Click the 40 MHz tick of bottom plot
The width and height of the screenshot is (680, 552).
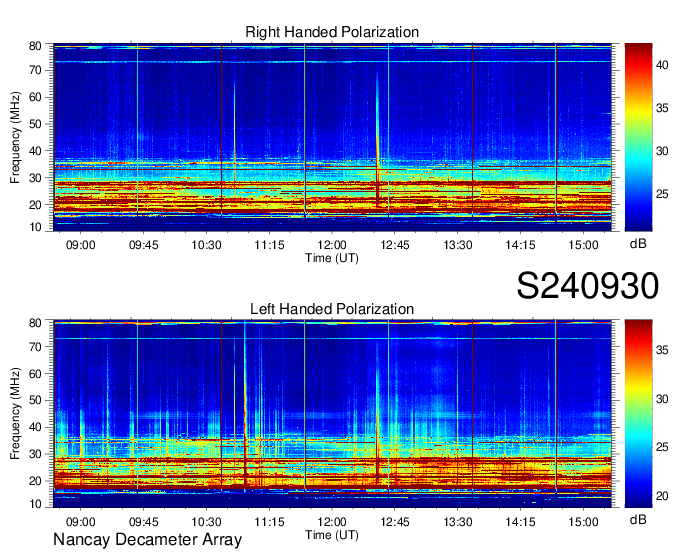point(36,427)
